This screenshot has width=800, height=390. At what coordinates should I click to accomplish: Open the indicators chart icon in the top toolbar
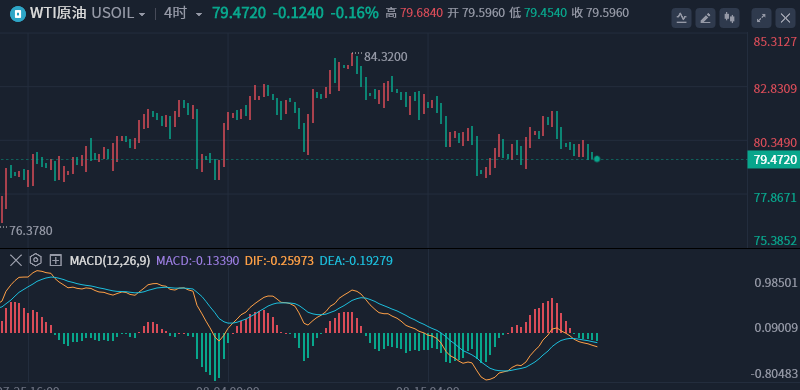(x=681, y=18)
